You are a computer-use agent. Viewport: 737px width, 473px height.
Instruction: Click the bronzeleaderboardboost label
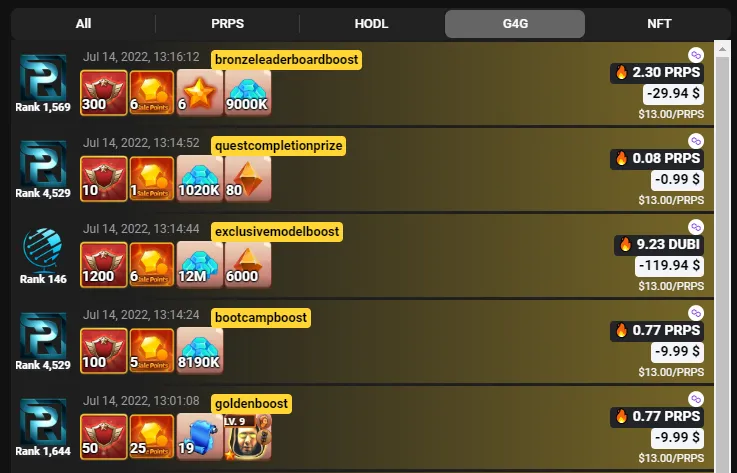(286, 60)
